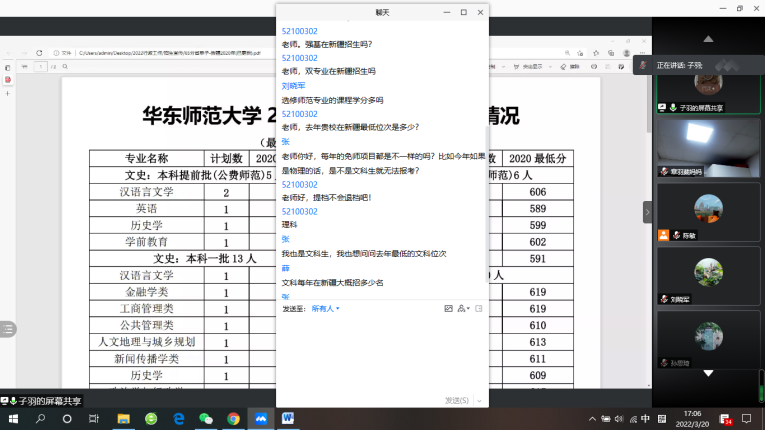Screen dimensions: 765x430
Task: Open the browser favorites star icon
Action: [596, 53]
